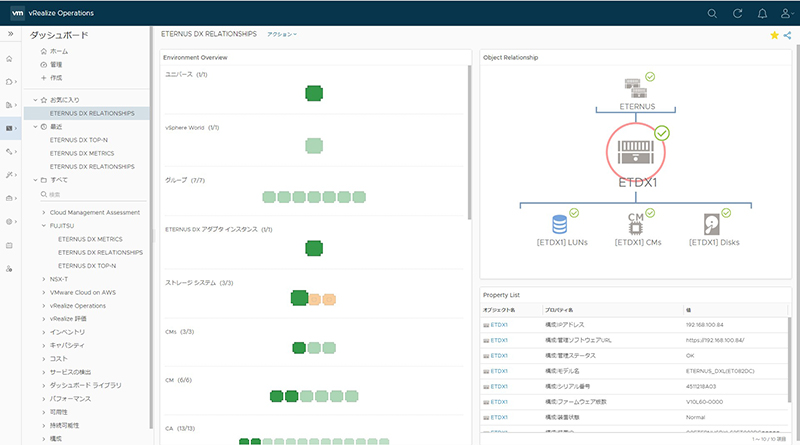Select the [ETDX1] Disks icon
The height and width of the screenshot is (445, 800).
tap(712, 224)
